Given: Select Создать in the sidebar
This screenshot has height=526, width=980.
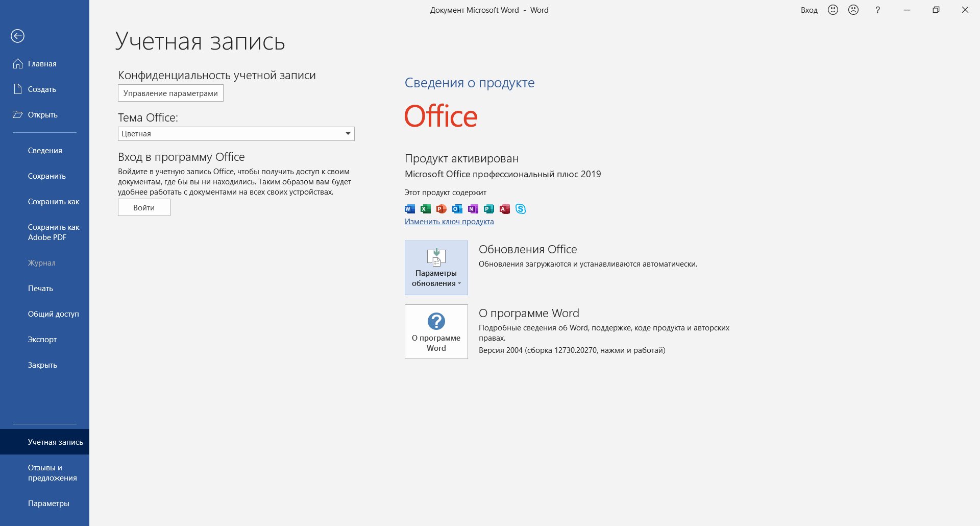Looking at the screenshot, I should coord(42,89).
